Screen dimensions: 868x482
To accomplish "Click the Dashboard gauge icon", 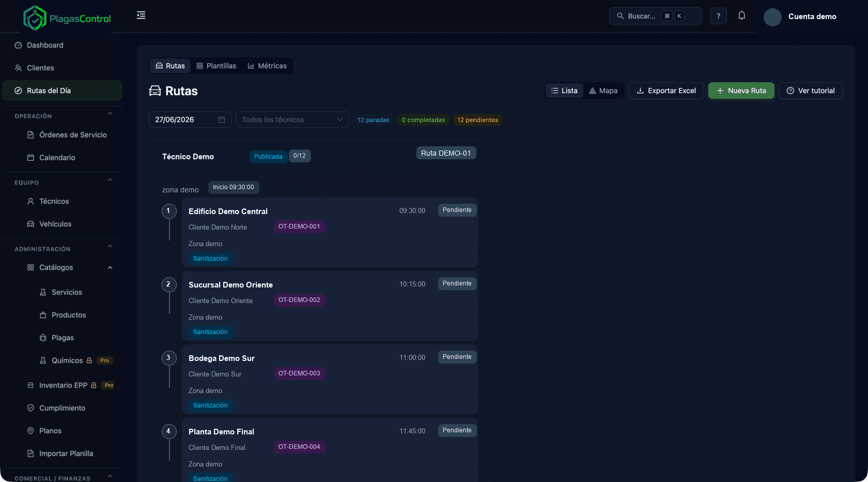I will pyautogui.click(x=18, y=45).
